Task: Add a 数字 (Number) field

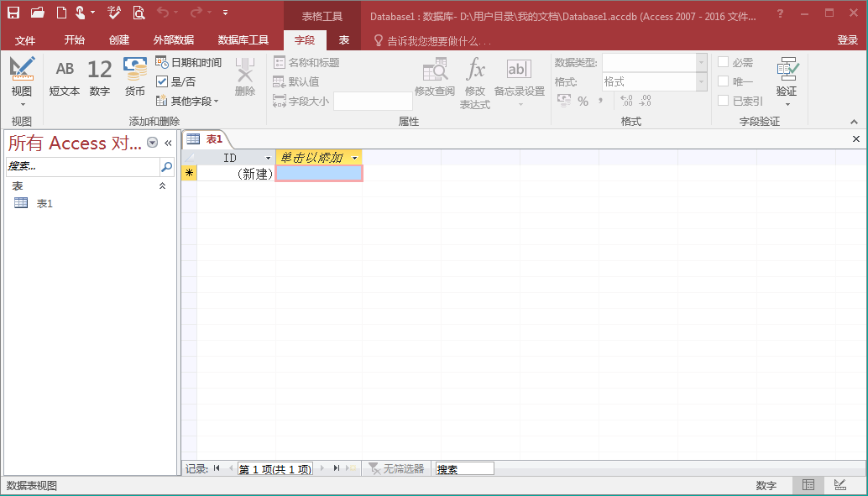Action: (x=99, y=76)
